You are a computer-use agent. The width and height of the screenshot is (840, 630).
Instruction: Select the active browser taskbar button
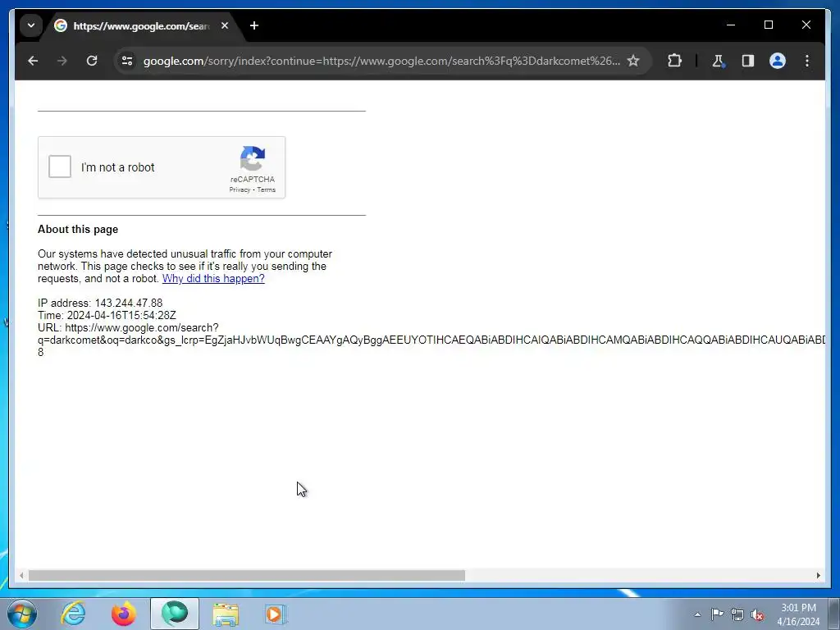pos(174,614)
